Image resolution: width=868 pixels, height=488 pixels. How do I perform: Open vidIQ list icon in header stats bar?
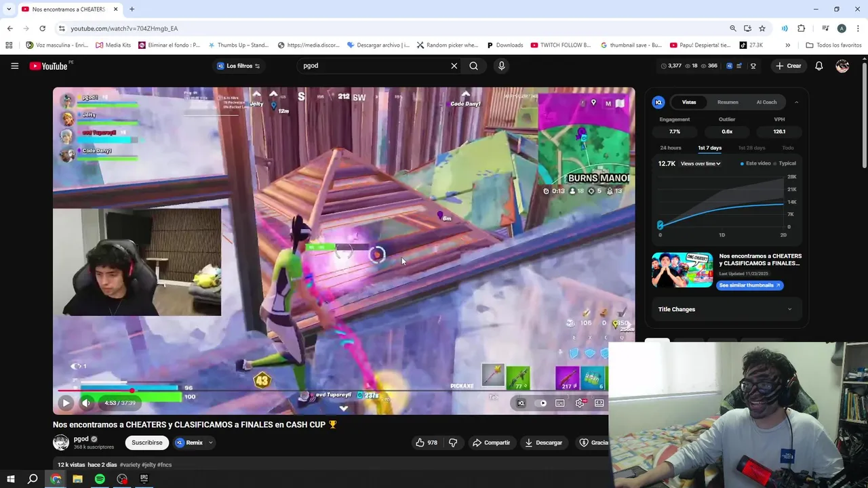click(x=741, y=66)
